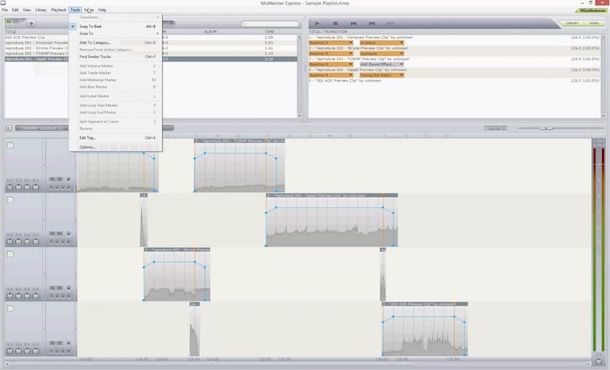Click the leftmost knob on the top track
Viewport: 610px width, 370px height.
(x=10, y=188)
